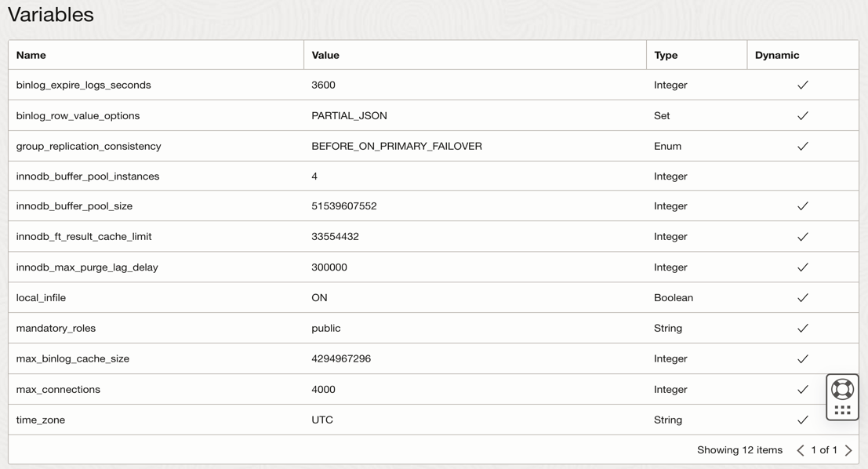The width and height of the screenshot is (868, 469).
Task: Go to the previous page arrow
Action: click(801, 450)
